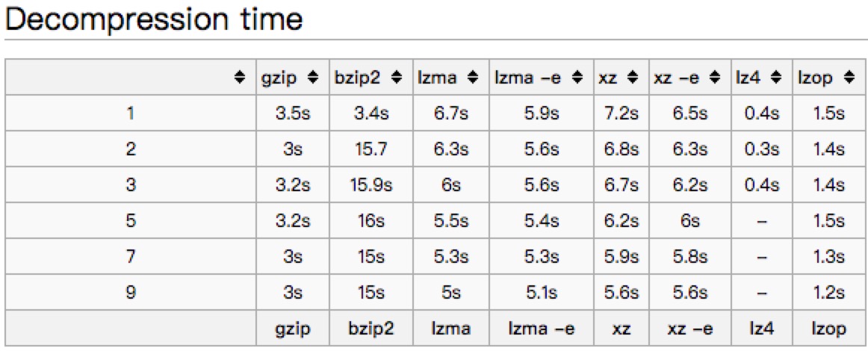Screen dimensions: 868x351
Task: Select the 0.3s lz4 cell
Action: point(763,149)
